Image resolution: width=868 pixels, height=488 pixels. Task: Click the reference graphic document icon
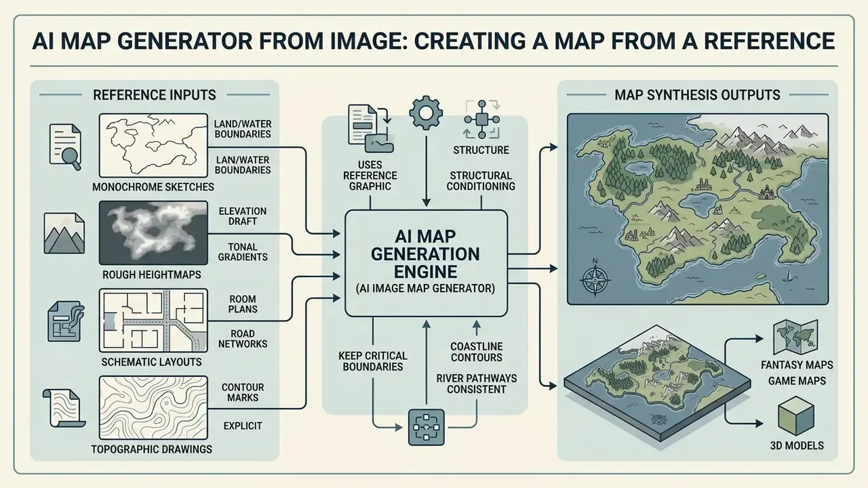point(371,129)
